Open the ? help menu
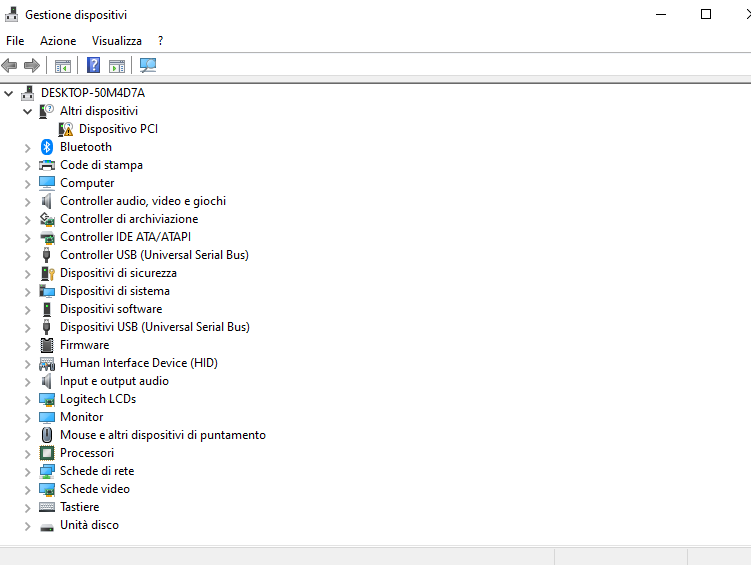The height and width of the screenshot is (565, 751). pos(160,41)
